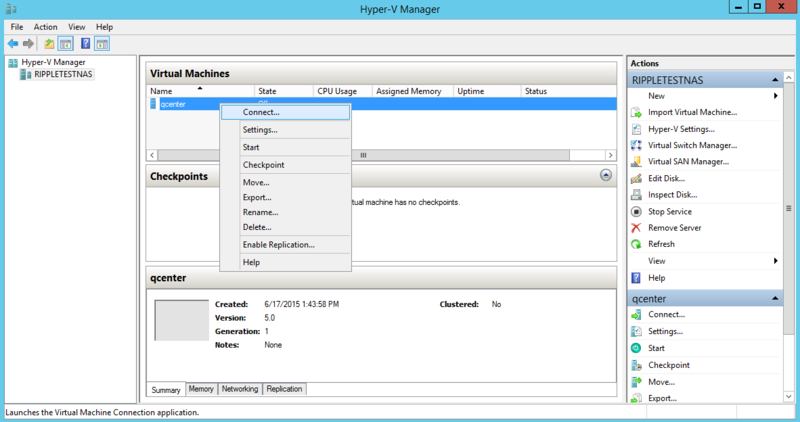800x422 pixels.
Task: Click the qcenter virtual machine row icon
Action: 153,104
